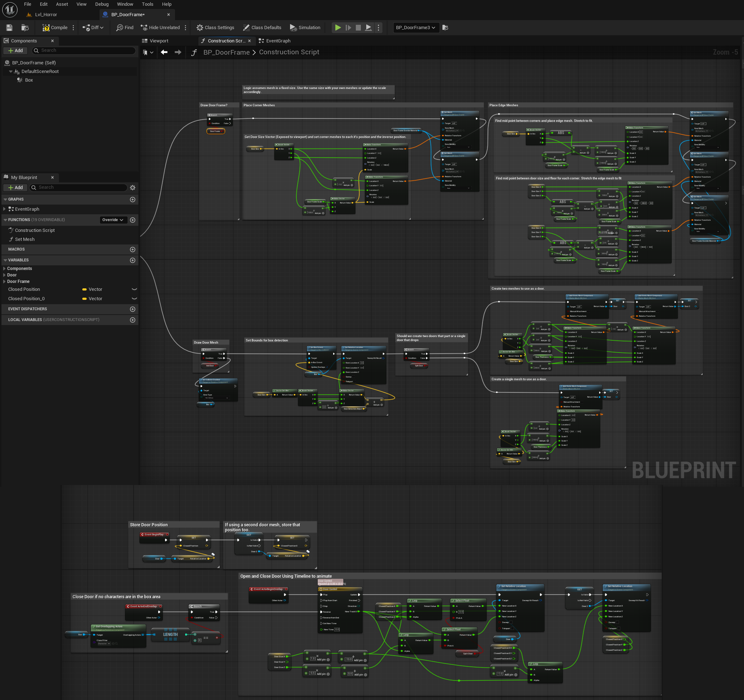Image resolution: width=744 pixels, height=700 pixels.
Task: Start Simulation mode
Action: point(305,27)
